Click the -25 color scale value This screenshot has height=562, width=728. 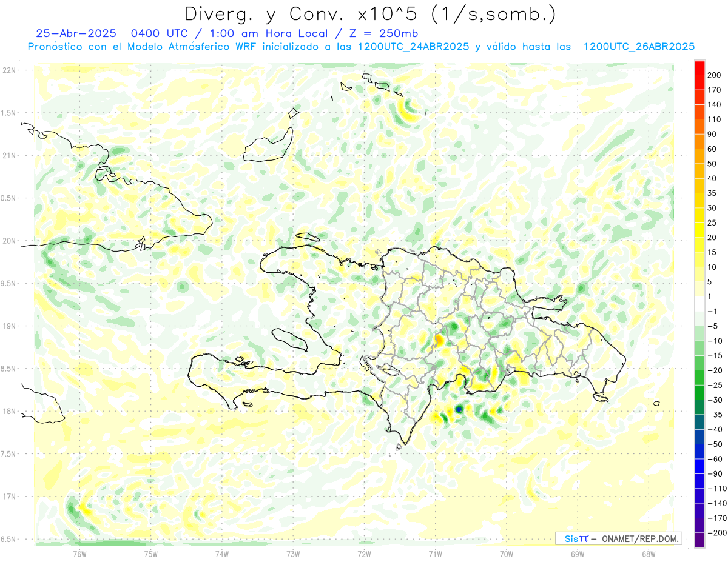[714, 385]
